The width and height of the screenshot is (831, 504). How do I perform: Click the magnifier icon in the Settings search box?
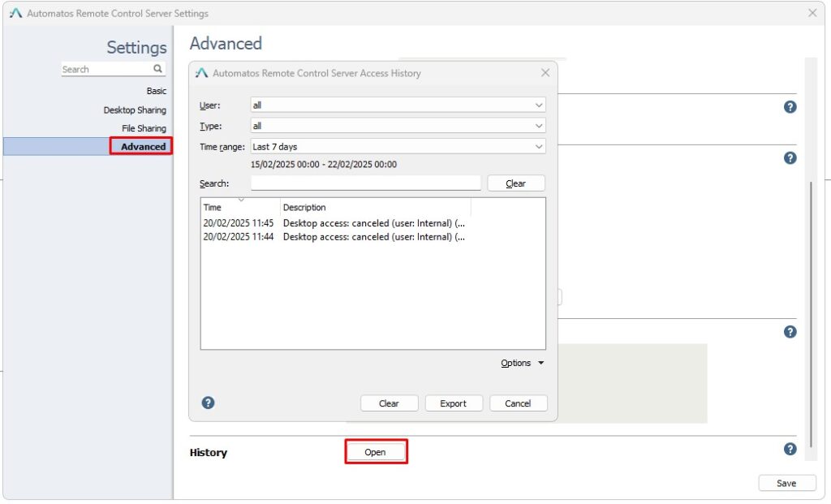tap(158, 69)
